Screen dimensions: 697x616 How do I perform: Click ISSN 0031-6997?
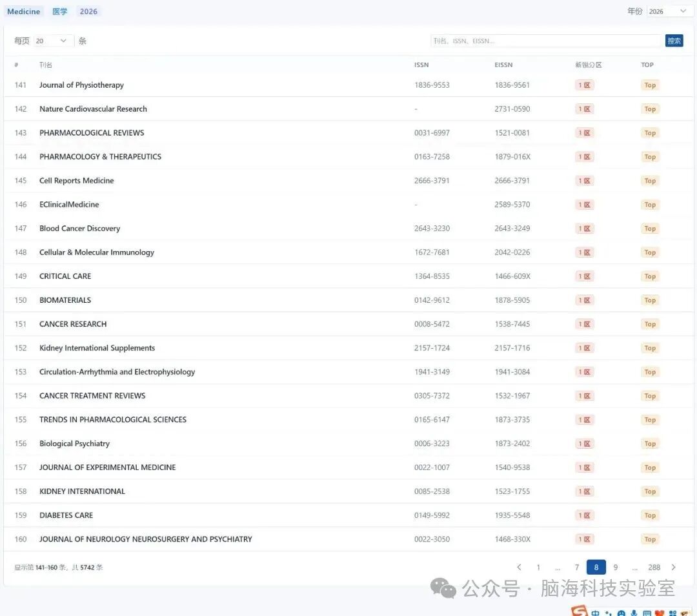432,133
